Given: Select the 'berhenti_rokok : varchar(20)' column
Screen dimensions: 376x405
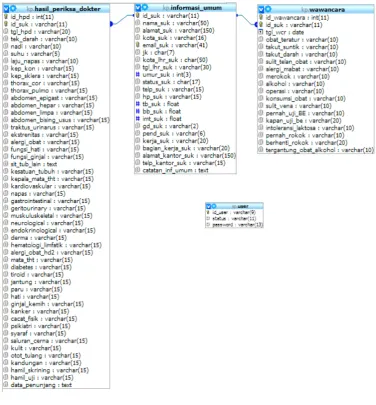Looking at the screenshot, I should pos(306,142).
